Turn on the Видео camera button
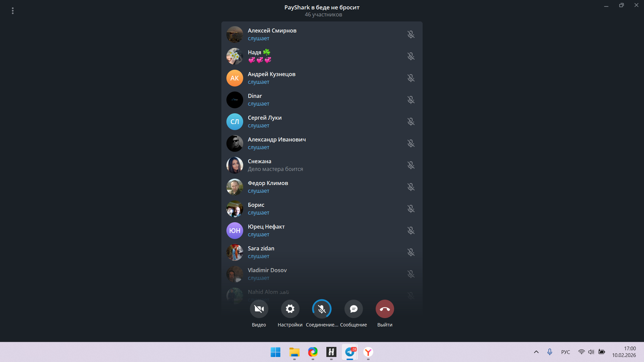644x362 pixels. pos(259,309)
